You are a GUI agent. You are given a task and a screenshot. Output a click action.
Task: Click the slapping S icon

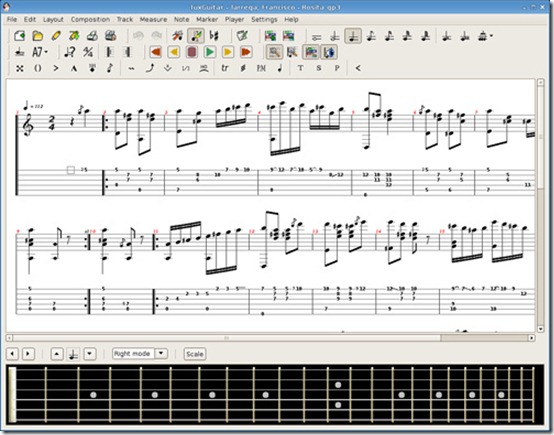coord(319,68)
